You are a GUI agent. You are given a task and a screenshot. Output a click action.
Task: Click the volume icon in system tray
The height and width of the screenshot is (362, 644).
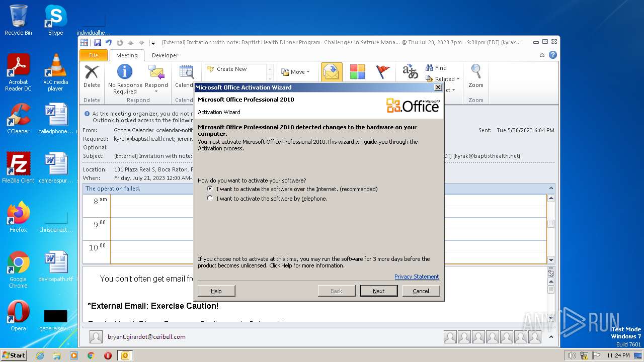click(572, 355)
